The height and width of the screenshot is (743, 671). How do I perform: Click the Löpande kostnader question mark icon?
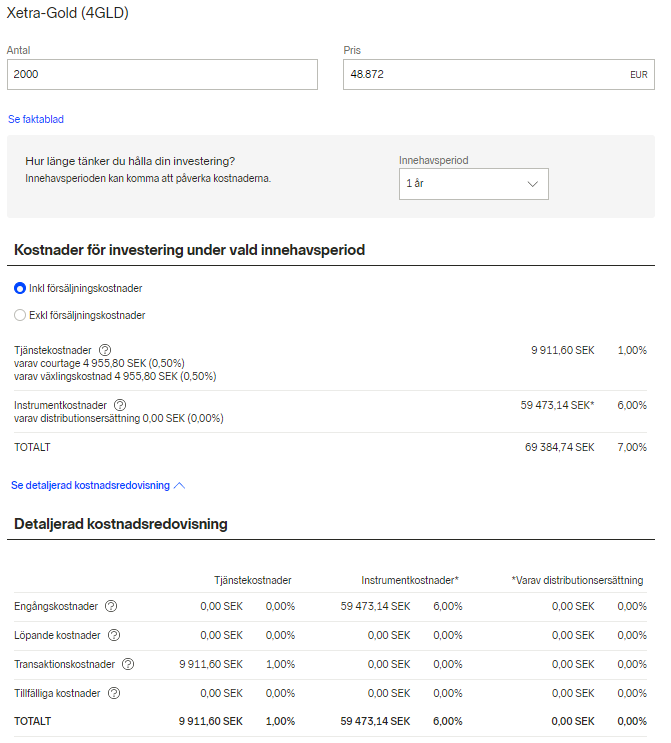point(115,635)
